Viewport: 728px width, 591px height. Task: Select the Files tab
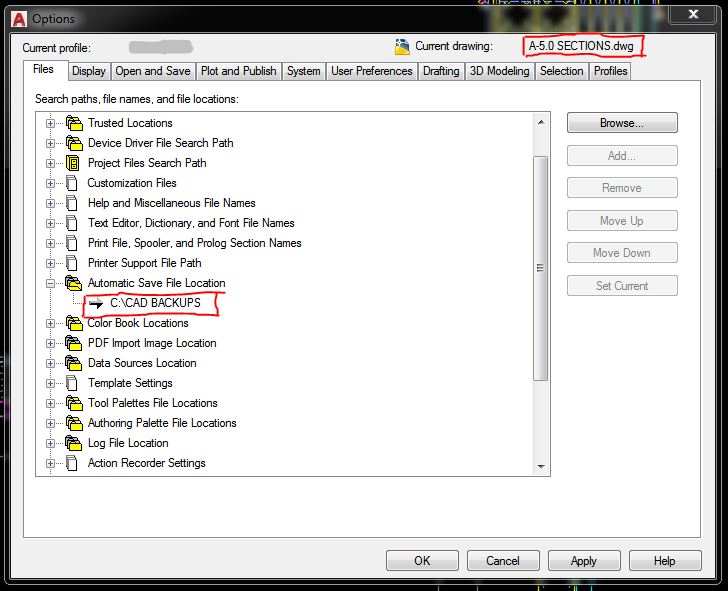44,70
